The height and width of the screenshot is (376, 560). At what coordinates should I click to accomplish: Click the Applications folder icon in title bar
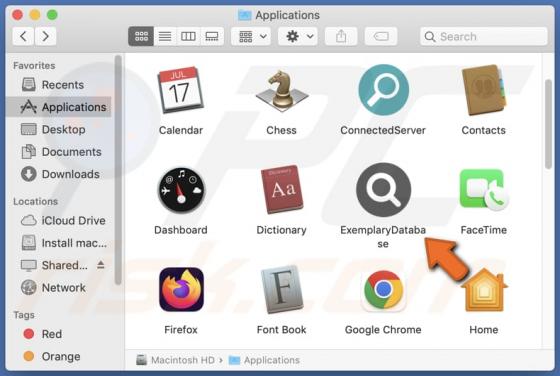click(x=245, y=15)
